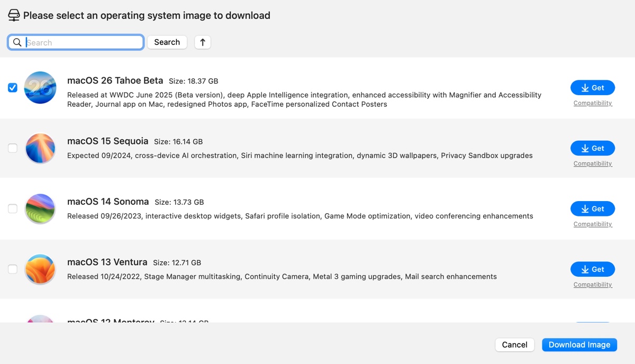Click the macOS 13 Ventura icon
The width and height of the screenshot is (635, 364).
[40, 269]
